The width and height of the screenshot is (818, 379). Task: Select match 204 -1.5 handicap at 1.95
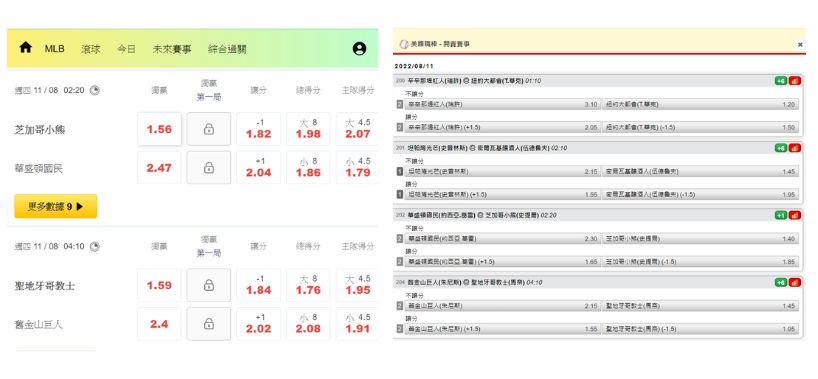(x=700, y=329)
